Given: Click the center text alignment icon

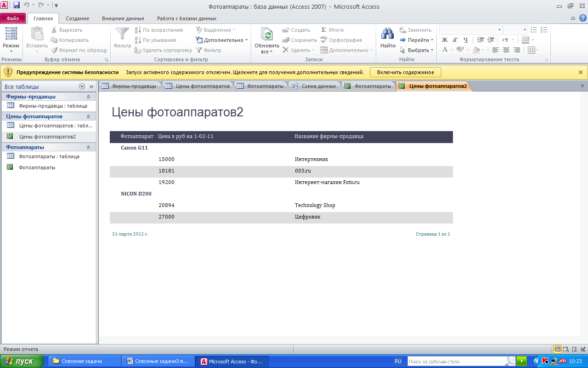Looking at the screenshot, I should (x=506, y=50).
